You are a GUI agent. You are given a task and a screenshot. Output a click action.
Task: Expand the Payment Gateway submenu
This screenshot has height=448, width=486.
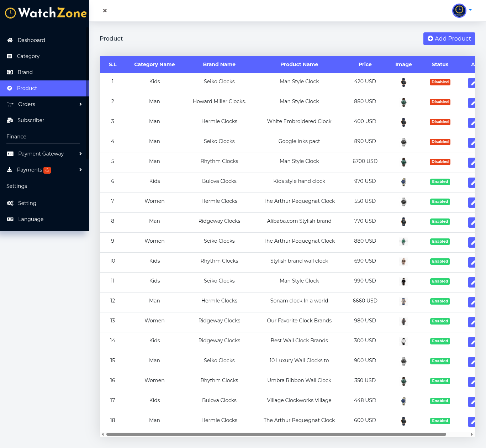click(80, 154)
